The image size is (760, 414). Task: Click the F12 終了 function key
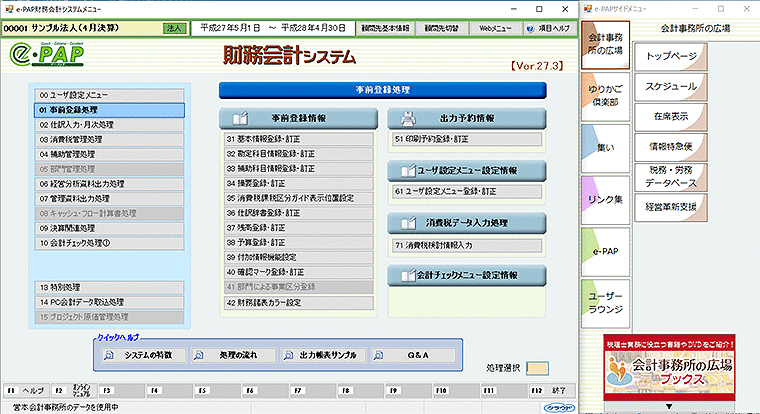tap(552, 391)
